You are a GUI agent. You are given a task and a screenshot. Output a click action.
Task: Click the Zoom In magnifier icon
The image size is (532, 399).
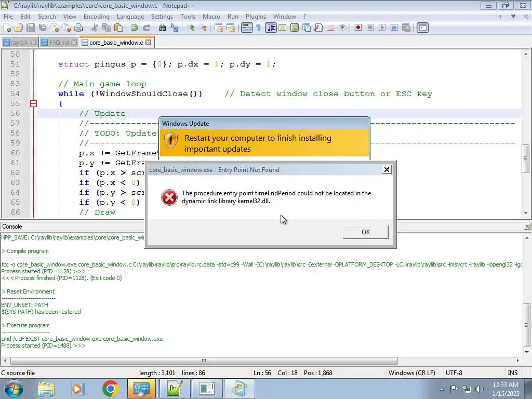click(x=190, y=28)
